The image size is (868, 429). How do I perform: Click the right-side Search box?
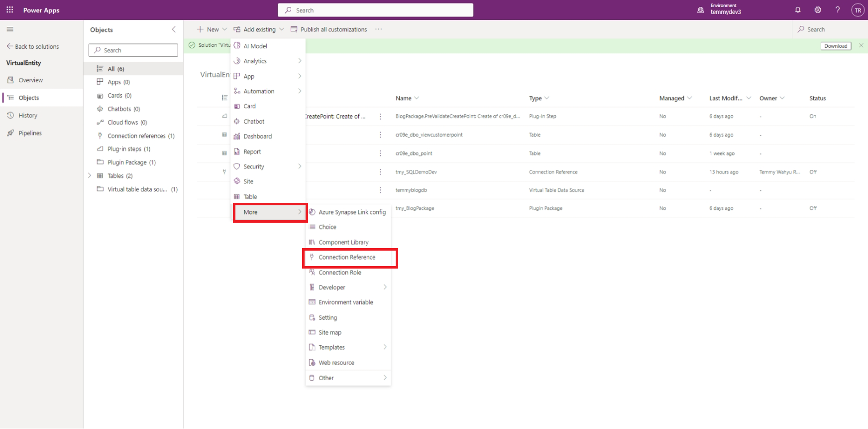pyautogui.click(x=829, y=29)
